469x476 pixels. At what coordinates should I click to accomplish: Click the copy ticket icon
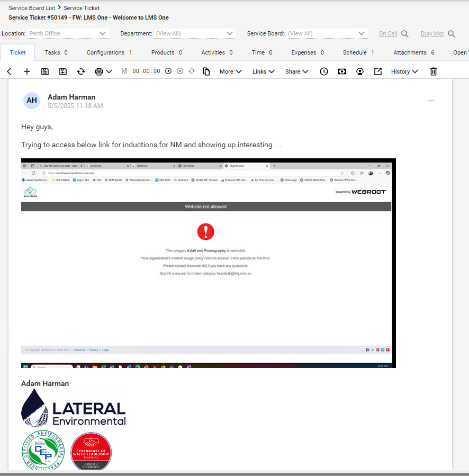(x=206, y=71)
